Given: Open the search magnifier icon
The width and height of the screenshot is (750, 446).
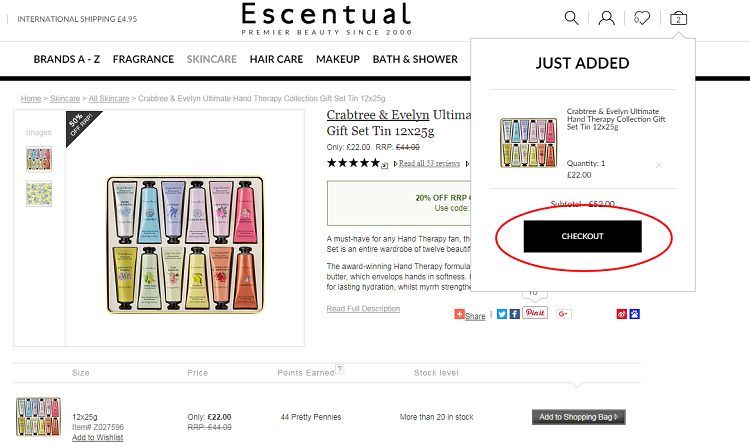Looking at the screenshot, I should coord(571,17).
